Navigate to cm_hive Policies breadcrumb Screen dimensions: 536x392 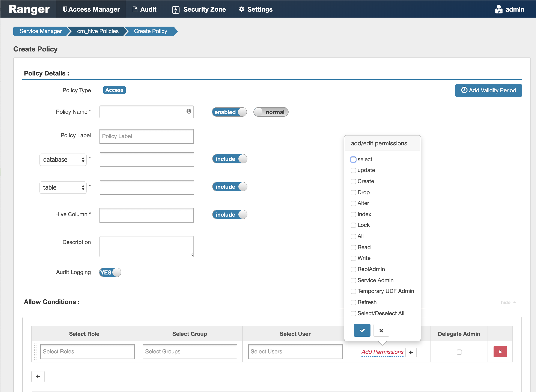pyautogui.click(x=97, y=31)
